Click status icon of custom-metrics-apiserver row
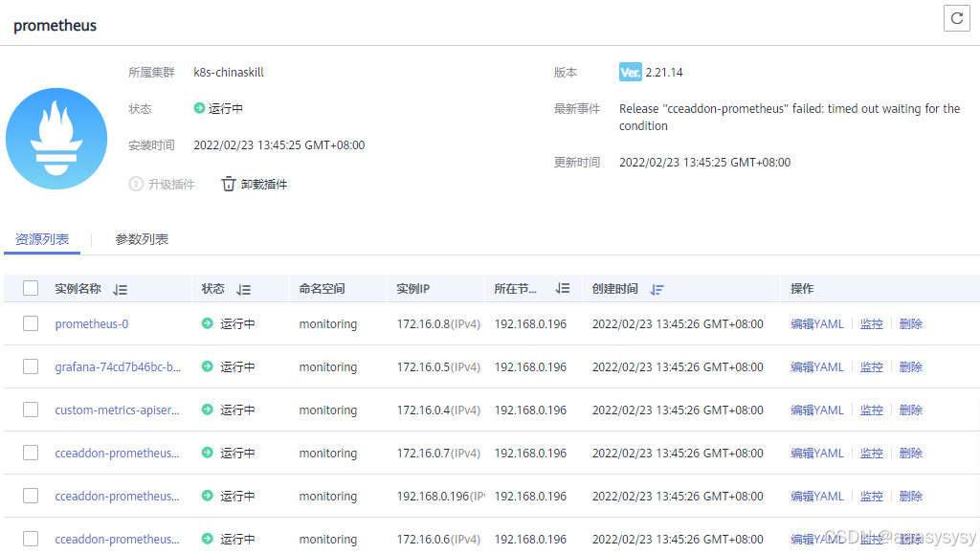The image size is (980, 554). [207, 410]
